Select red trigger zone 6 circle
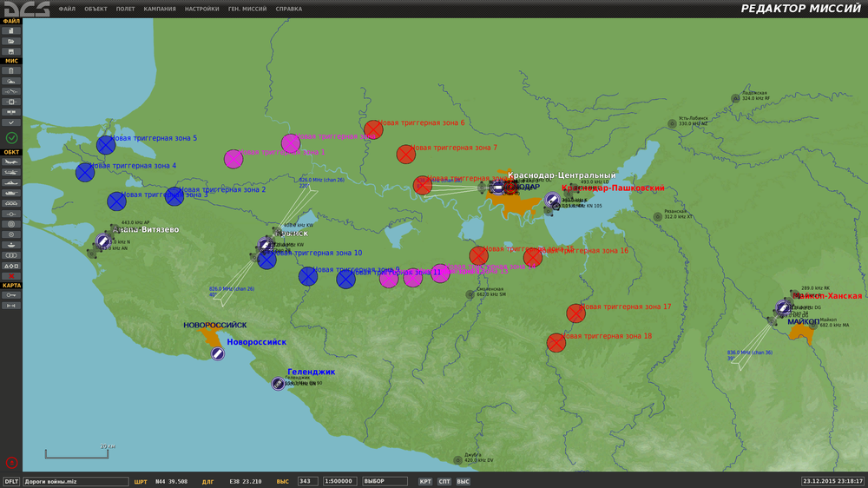 [373, 129]
